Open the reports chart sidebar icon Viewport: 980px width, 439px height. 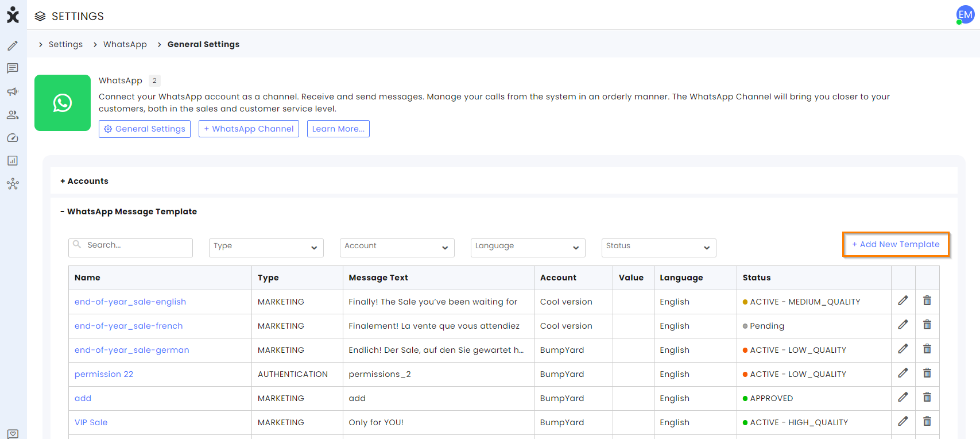(13, 161)
